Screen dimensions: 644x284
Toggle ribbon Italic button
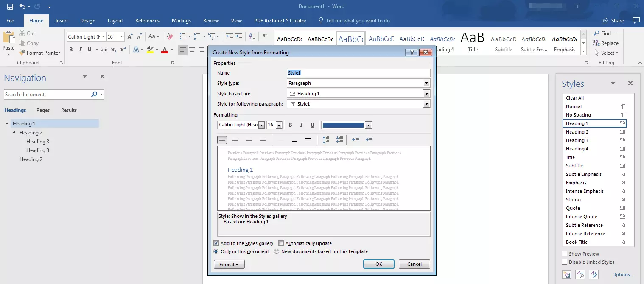click(x=80, y=50)
